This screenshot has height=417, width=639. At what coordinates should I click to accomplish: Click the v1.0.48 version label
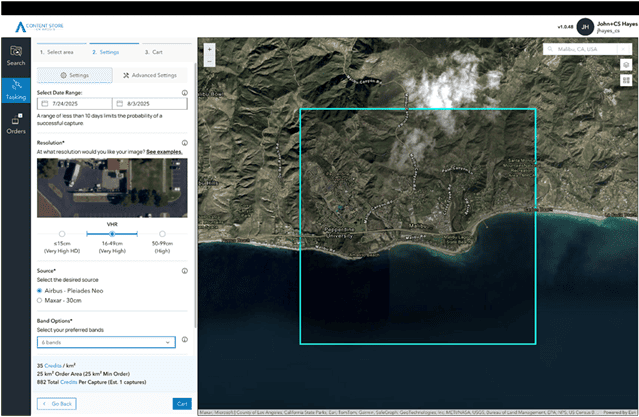tap(565, 27)
